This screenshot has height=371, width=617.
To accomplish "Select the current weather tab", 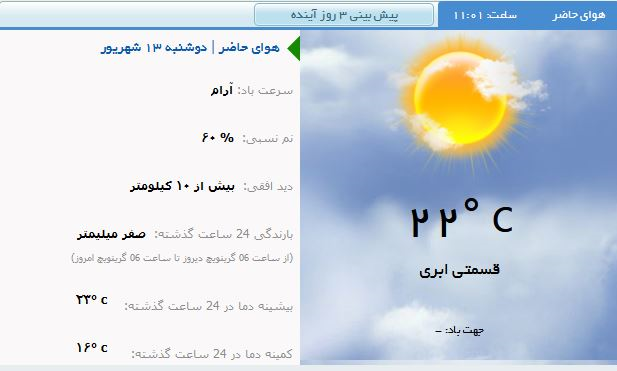I will click(578, 15).
